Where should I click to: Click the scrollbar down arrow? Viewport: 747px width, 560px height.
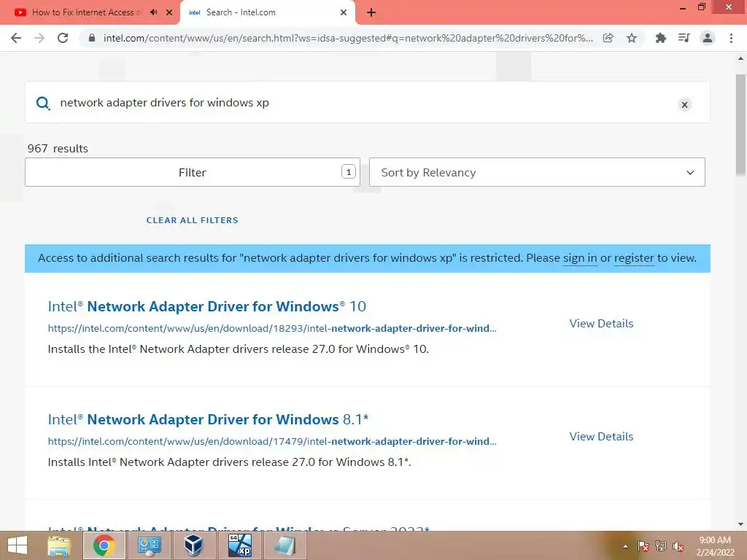coord(741,524)
